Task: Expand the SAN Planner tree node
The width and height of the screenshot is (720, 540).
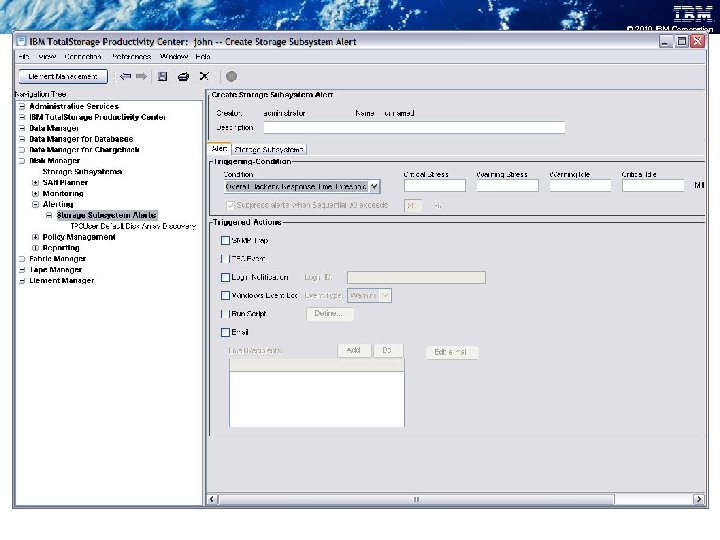Action: [x=36, y=183]
